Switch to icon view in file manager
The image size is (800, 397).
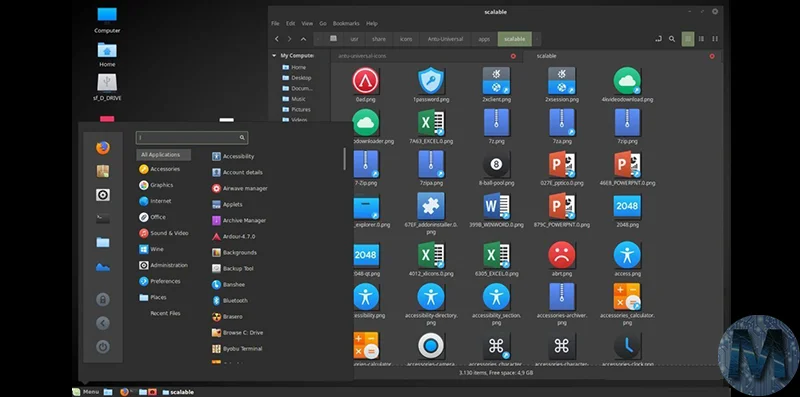point(688,39)
